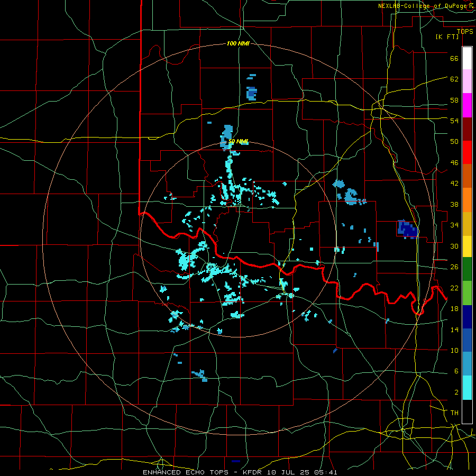This screenshot has width=476, height=476.
Task: Pick the dark orange legend swatch
Action: click(x=467, y=176)
